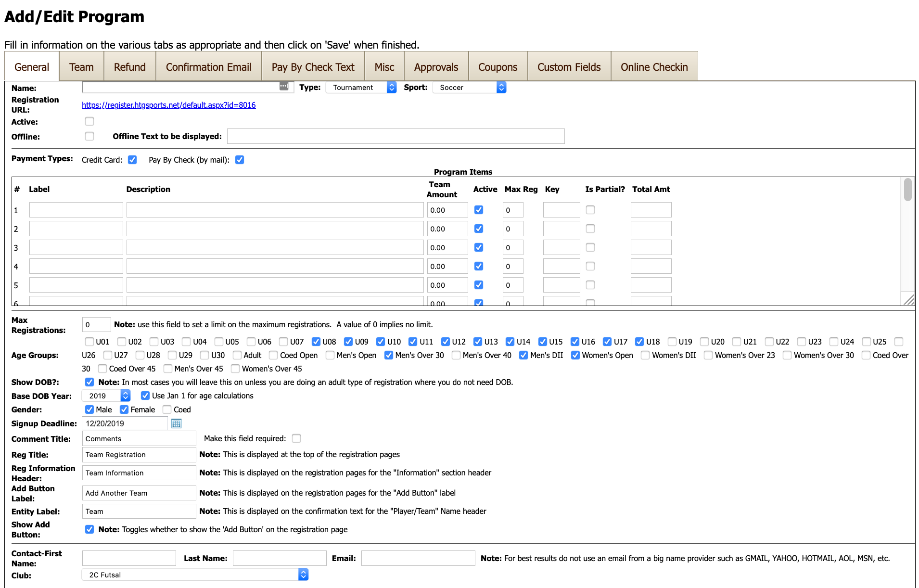
Task: Check the Coed gender option
Action: pyautogui.click(x=167, y=409)
